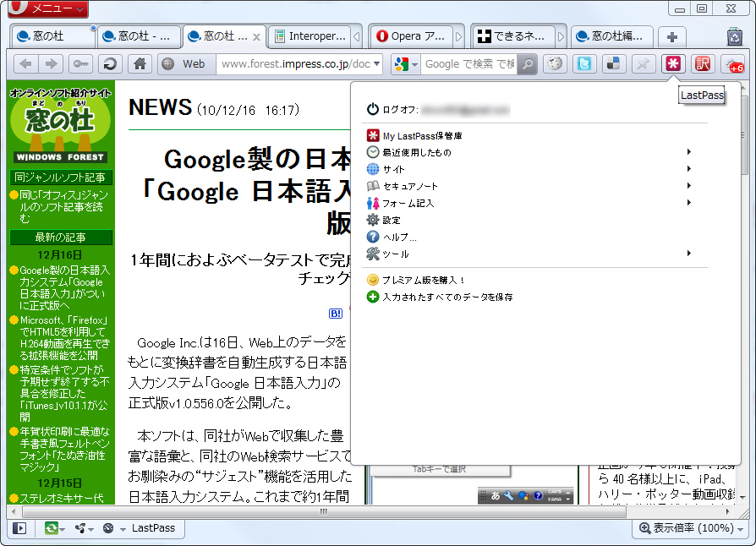The image size is (756, 546).
Task: Toggle the panels sidebar from the status bar
Action: (x=19, y=528)
